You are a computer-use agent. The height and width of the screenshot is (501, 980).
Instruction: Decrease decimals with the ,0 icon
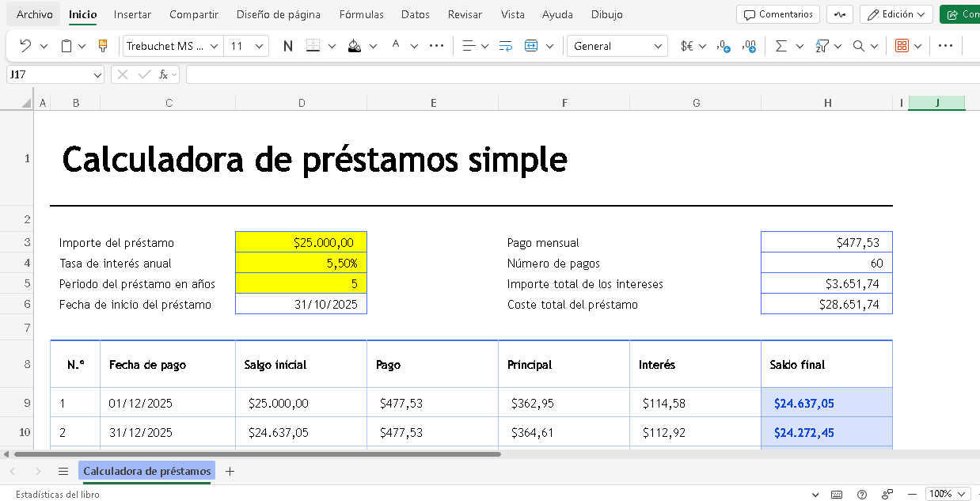click(x=721, y=46)
